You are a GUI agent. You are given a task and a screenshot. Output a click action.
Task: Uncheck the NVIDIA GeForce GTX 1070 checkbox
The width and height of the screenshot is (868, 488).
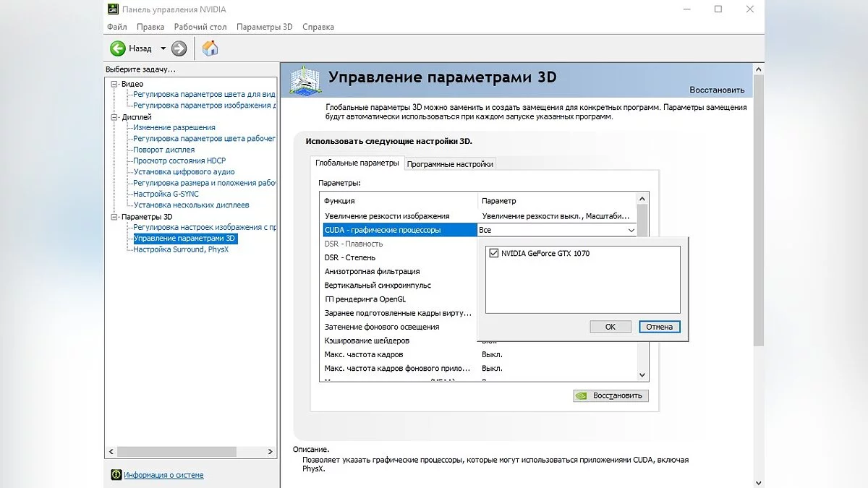494,254
